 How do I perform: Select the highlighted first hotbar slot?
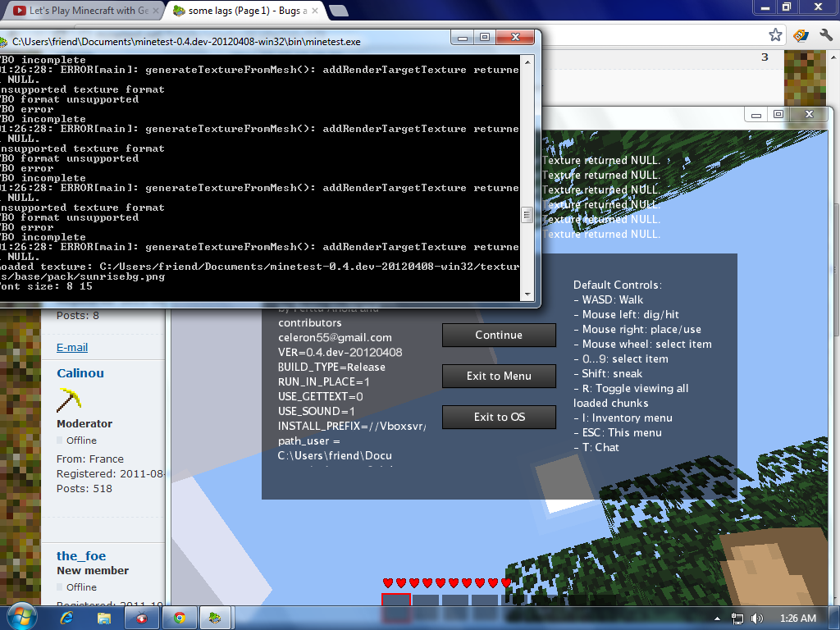[x=396, y=608]
